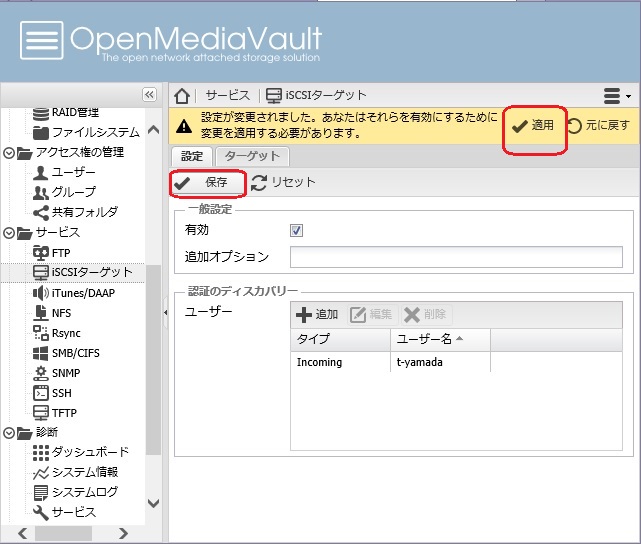Select iSCSIターゲット in the sidebar tree
The width and height of the screenshot is (641, 544).
pos(83,272)
